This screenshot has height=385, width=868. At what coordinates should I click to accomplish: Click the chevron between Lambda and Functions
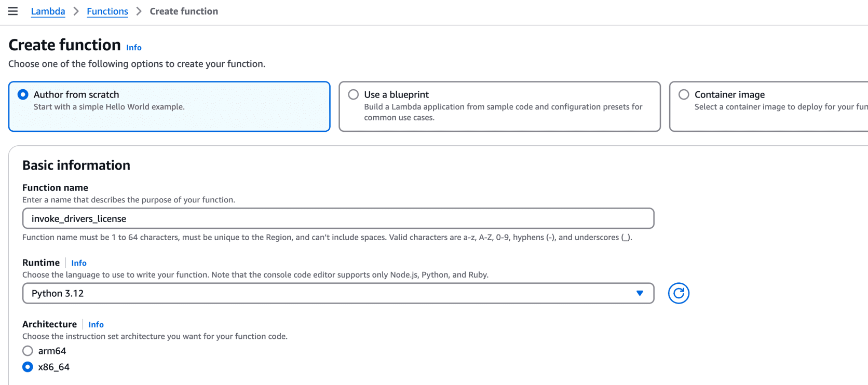coord(76,11)
